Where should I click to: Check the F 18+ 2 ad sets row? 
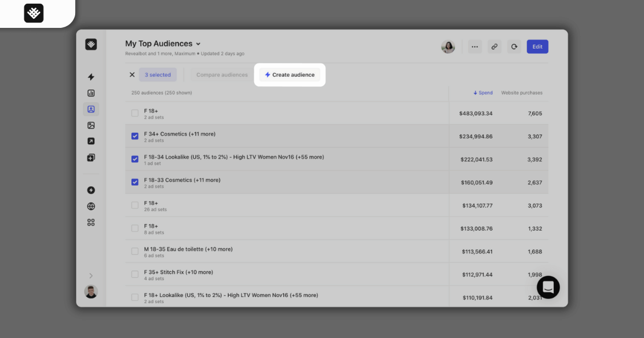click(x=135, y=113)
